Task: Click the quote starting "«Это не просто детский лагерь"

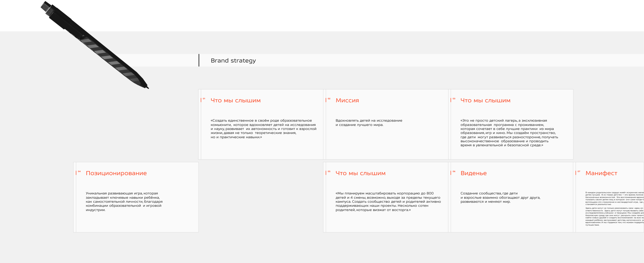Action: click(509, 133)
